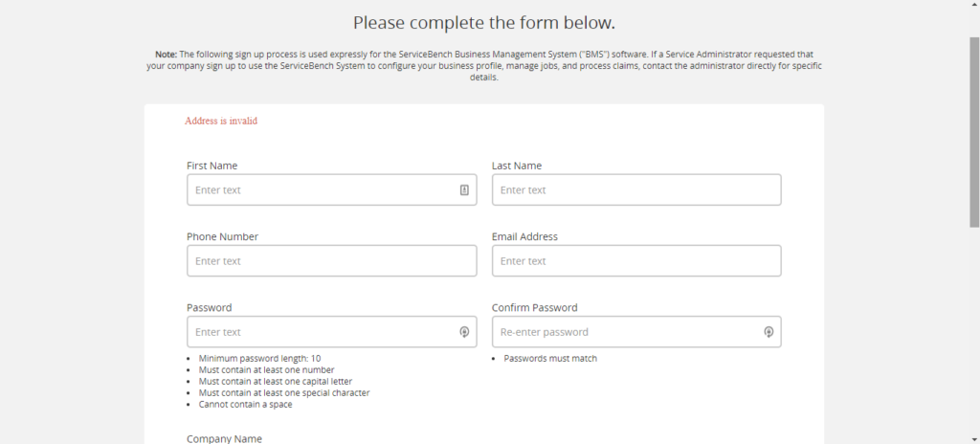Click the First Name label
This screenshot has height=444, width=980.
[212, 166]
